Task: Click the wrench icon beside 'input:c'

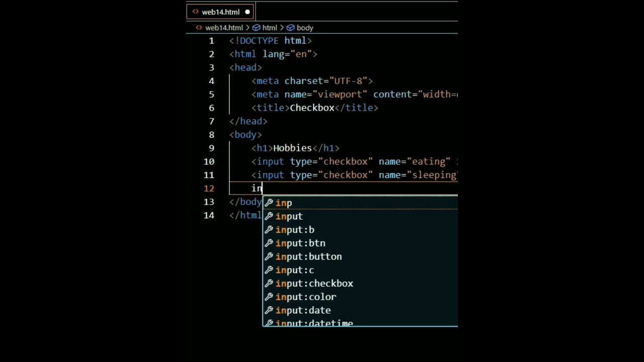Action: click(x=269, y=270)
